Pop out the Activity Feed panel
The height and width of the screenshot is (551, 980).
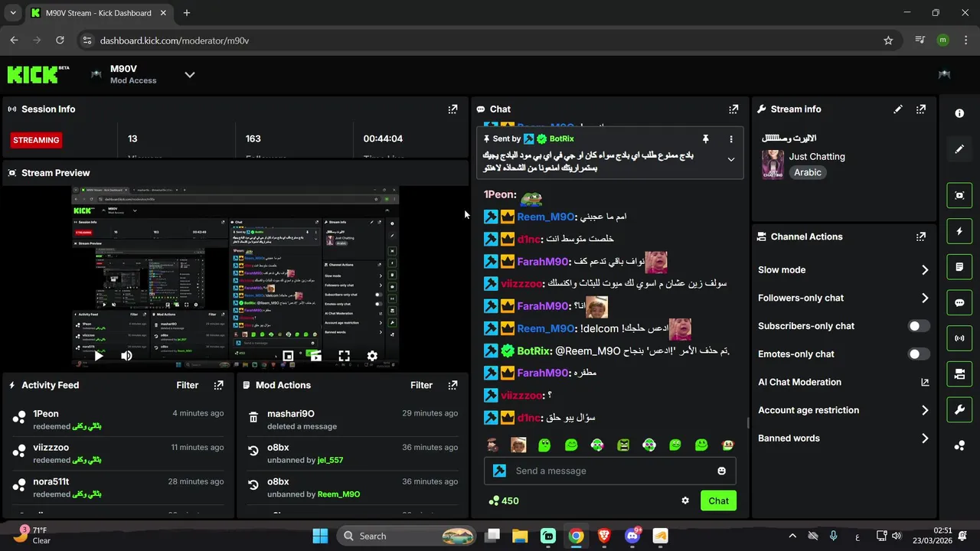pos(219,385)
